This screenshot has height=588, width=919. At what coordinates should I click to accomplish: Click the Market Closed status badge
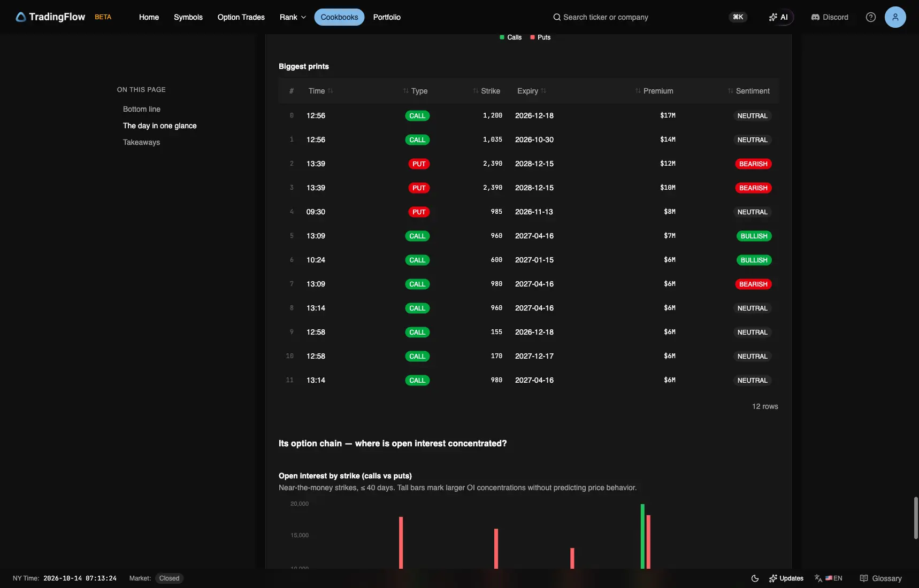point(169,578)
